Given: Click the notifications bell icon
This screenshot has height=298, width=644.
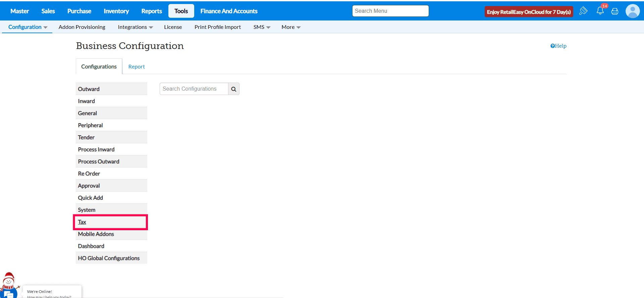Looking at the screenshot, I should point(600,11).
